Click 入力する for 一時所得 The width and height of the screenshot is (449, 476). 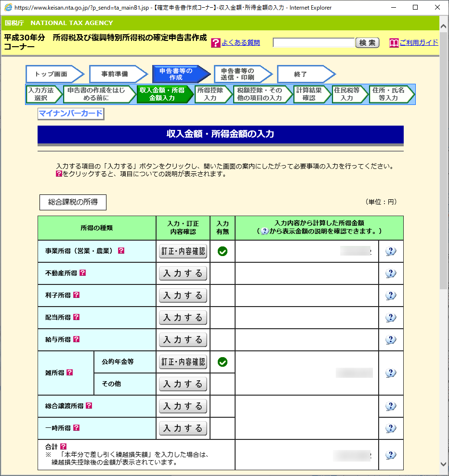pyautogui.click(x=183, y=428)
